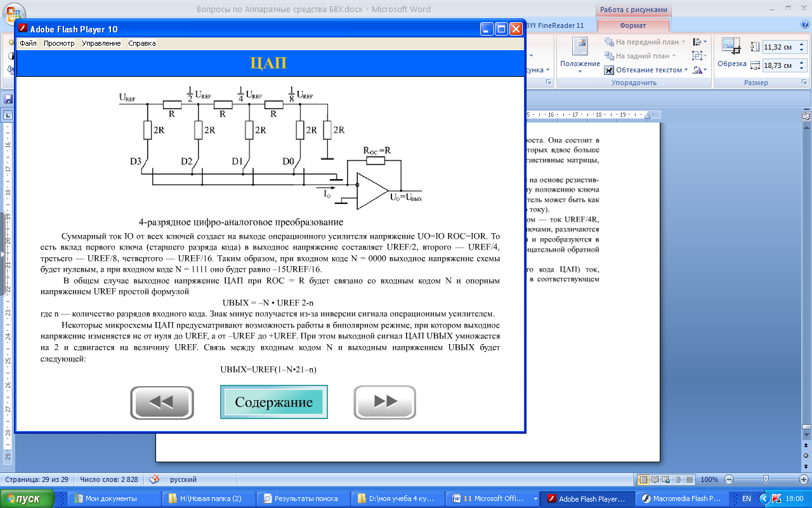
Task: Click the Word Office button
Action: tap(13, 14)
